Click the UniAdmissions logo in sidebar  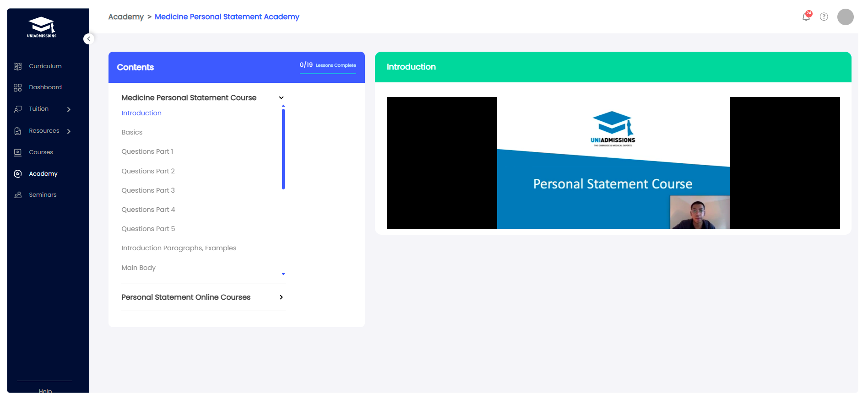[x=42, y=27]
